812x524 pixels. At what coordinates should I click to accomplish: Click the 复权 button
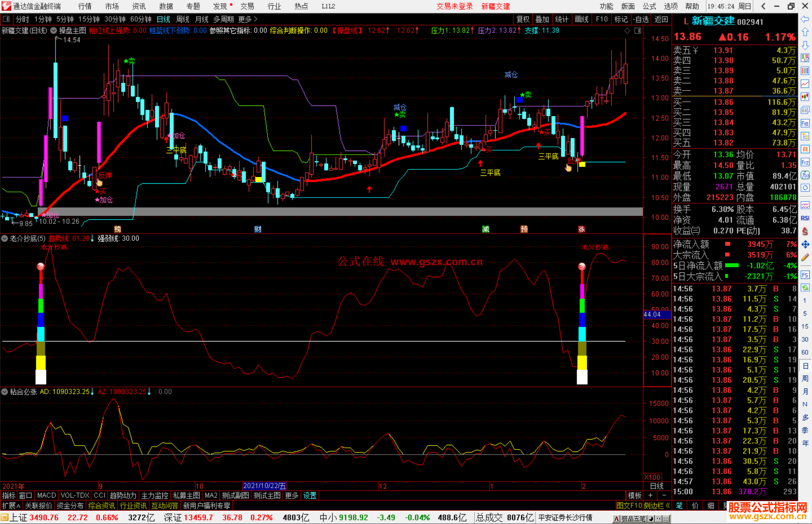pyautogui.click(x=523, y=19)
